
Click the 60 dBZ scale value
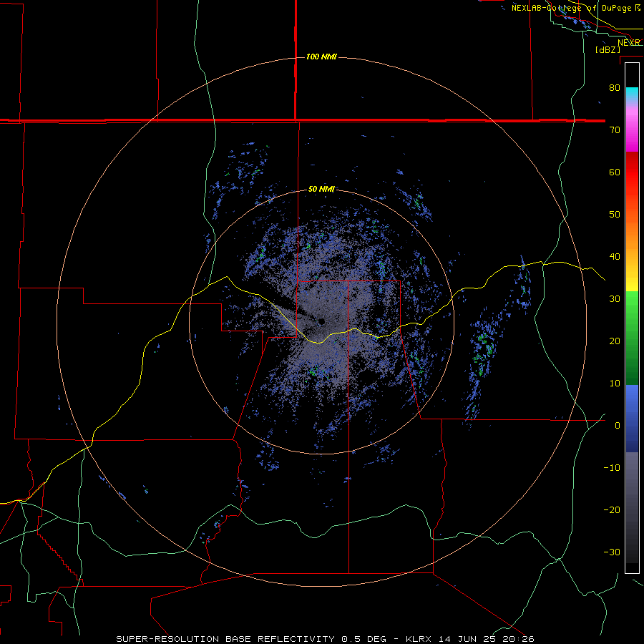tap(615, 172)
